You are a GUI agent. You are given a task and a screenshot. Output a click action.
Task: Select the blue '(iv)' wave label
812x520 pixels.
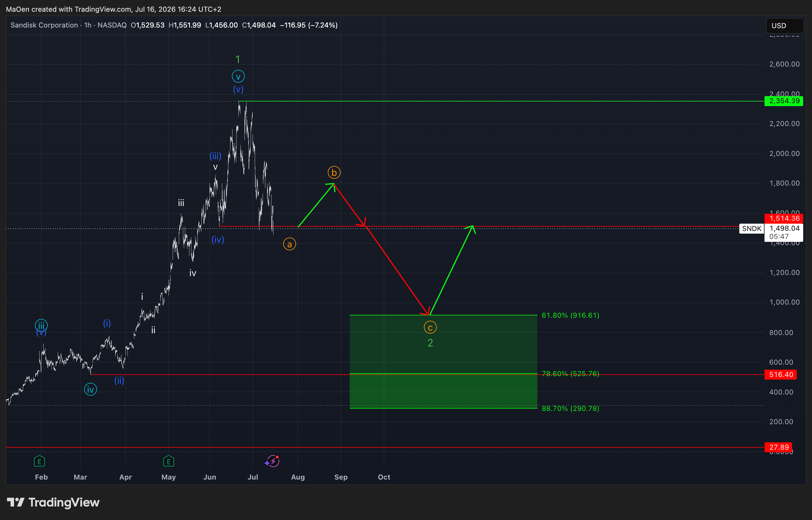pyautogui.click(x=218, y=239)
